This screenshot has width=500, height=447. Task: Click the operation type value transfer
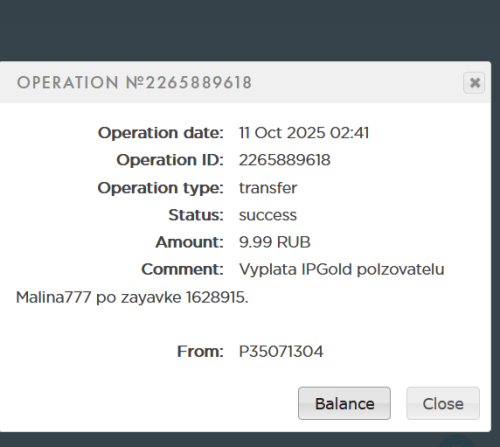click(268, 188)
